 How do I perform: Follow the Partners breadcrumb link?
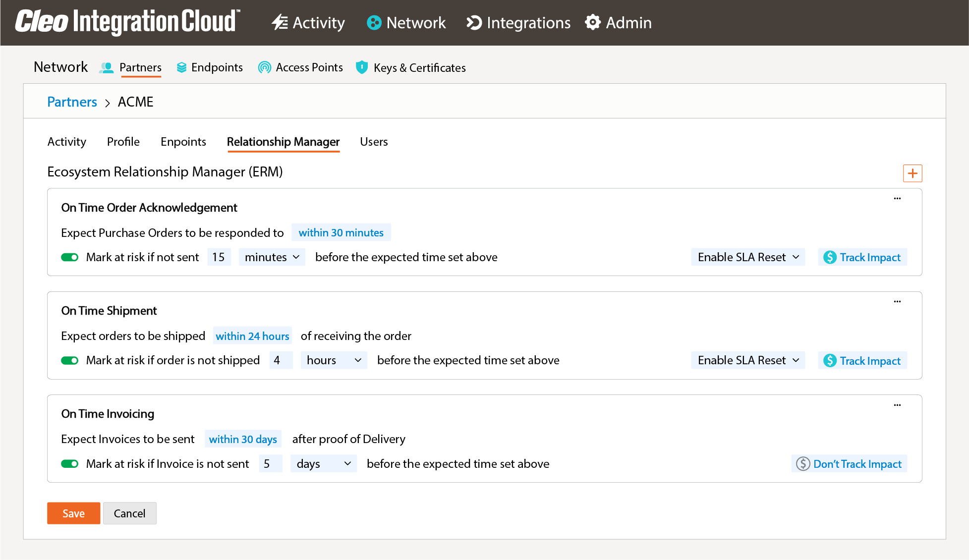tap(72, 102)
